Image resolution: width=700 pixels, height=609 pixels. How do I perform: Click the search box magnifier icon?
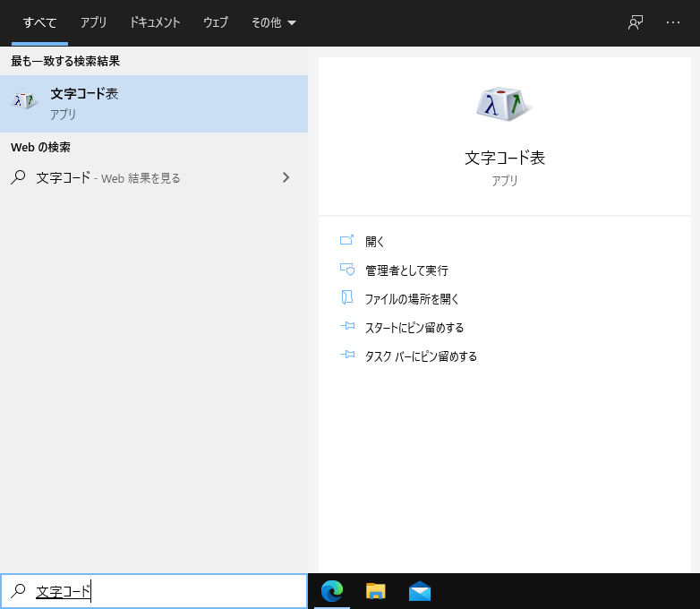(18, 591)
